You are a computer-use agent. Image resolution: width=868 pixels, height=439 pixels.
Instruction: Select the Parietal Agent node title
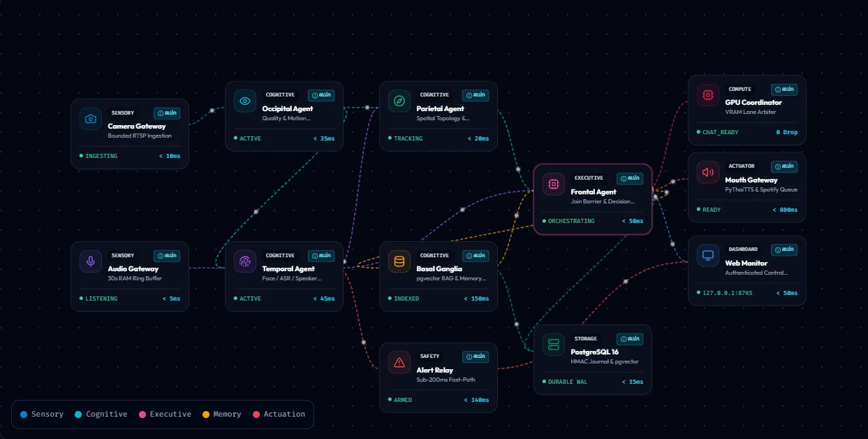point(441,108)
